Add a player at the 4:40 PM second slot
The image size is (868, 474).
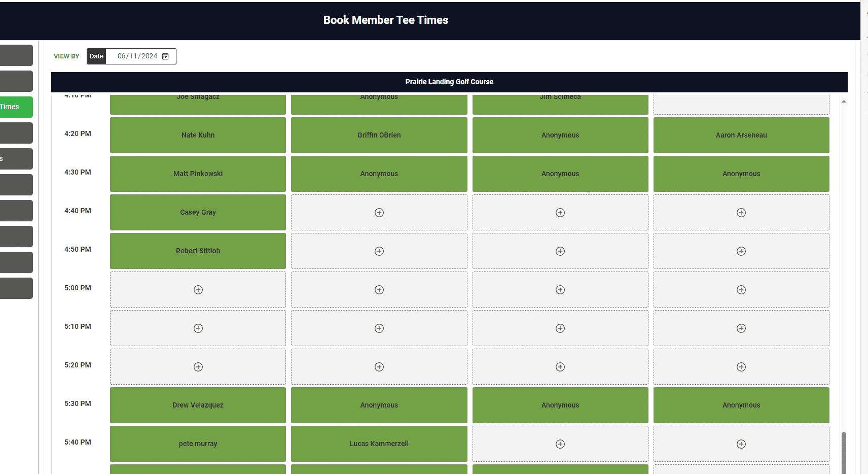(x=379, y=212)
